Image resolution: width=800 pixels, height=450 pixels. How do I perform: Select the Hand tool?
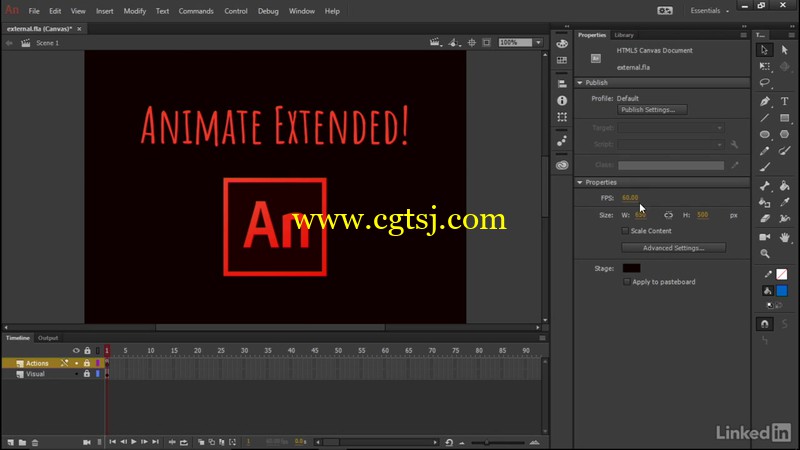click(784, 237)
